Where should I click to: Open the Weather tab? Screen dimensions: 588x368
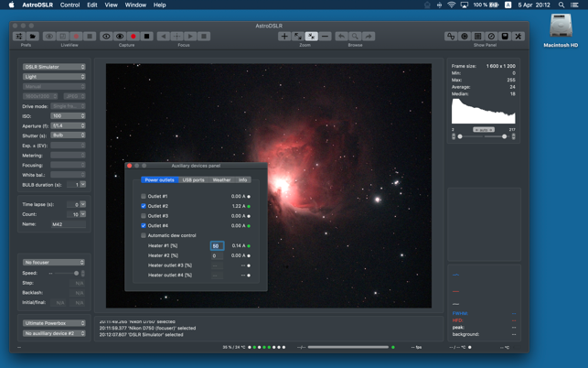click(221, 180)
